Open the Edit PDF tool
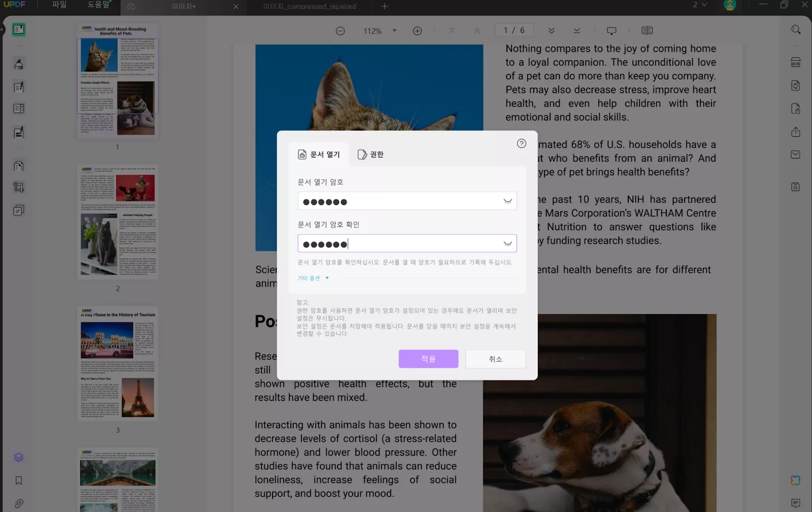812x512 pixels. (19, 87)
